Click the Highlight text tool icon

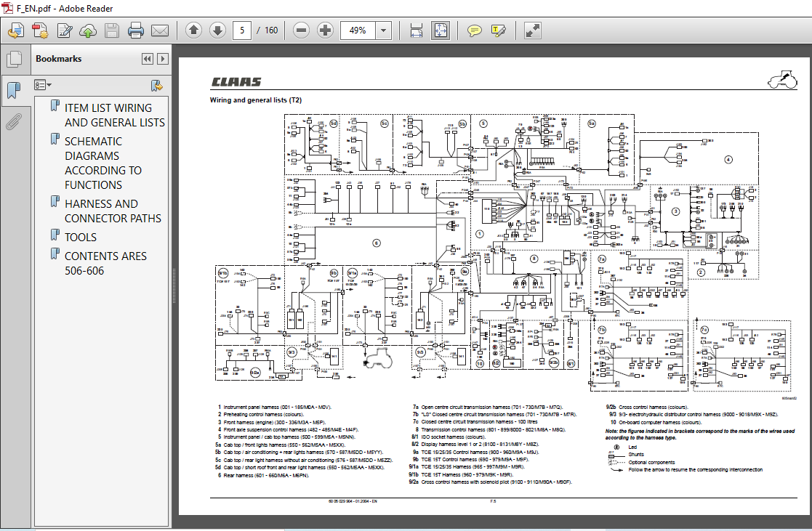[x=498, y=31]
